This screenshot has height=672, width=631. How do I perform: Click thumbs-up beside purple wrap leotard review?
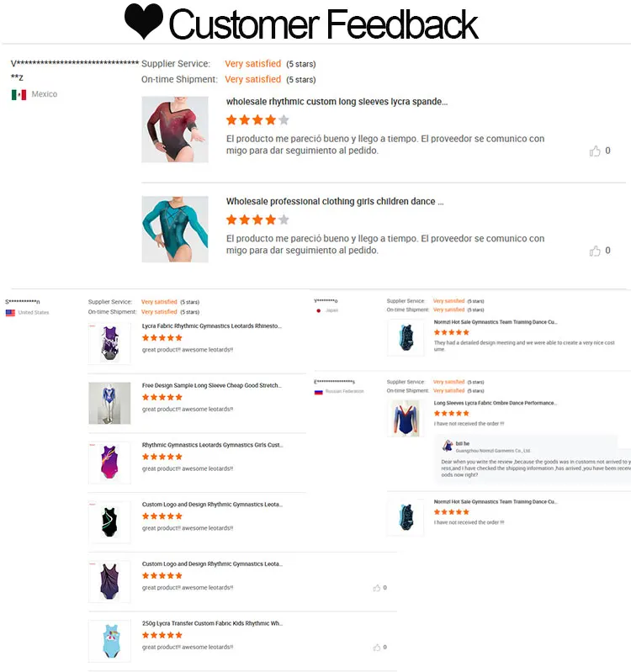tap(377, 588)
